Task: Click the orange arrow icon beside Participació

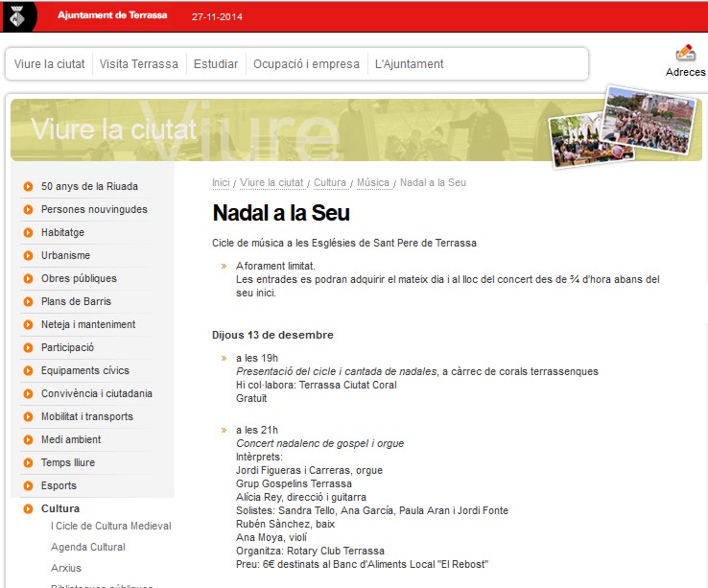Action: pos(28,348)
